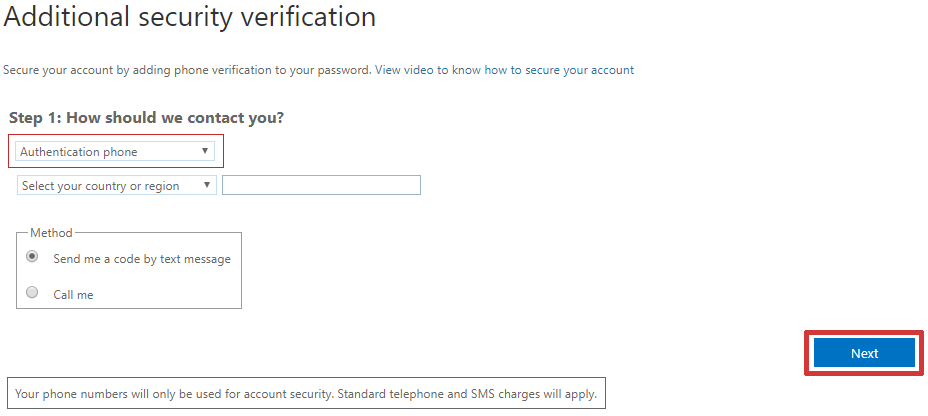The height and width of the screenshot is (416, 928).
Task: Click the View video to know text
Action: (x=428, y=70)
